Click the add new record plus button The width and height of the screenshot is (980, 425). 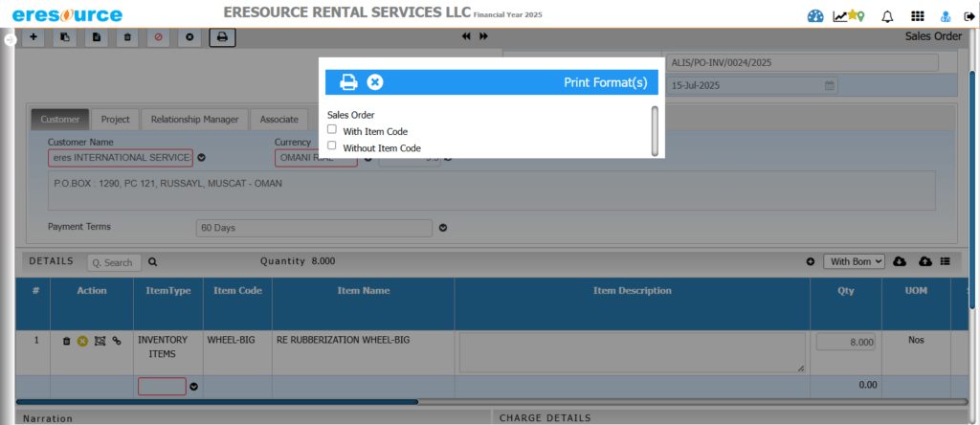[33, 37]
